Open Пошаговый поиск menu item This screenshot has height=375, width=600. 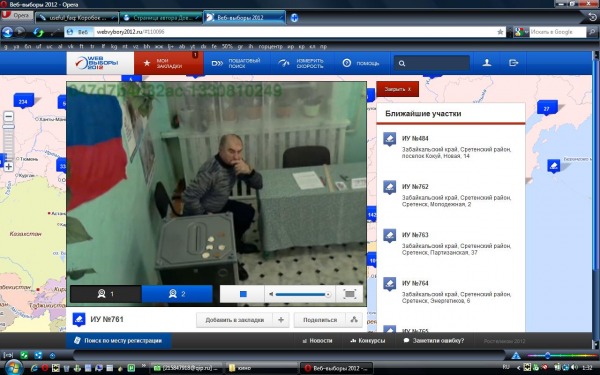tap(236, 64)
